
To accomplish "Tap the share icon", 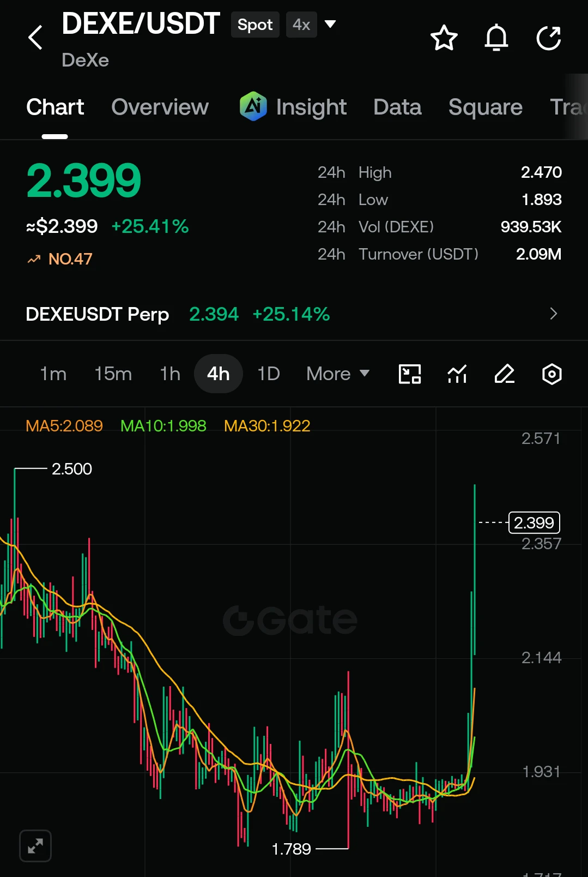I will [x=548, y=38].
